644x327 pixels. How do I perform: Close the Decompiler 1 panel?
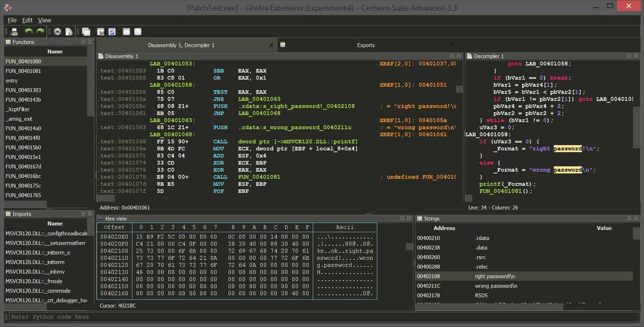pyautogui.click(x=636, y=56)
